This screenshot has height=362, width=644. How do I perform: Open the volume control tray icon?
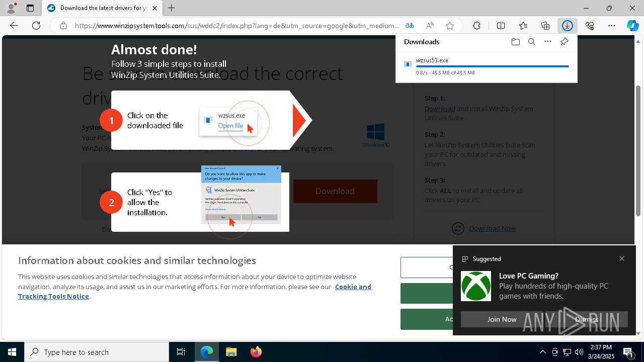(579, 352)
